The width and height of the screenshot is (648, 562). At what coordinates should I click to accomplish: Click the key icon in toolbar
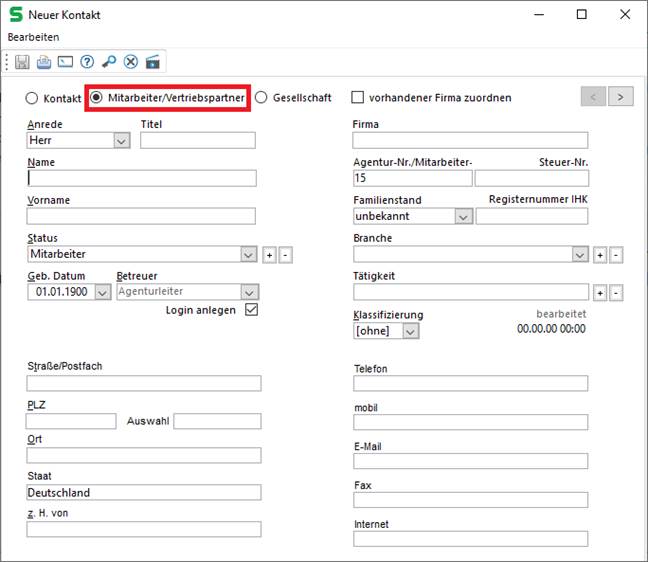(109, 62)
